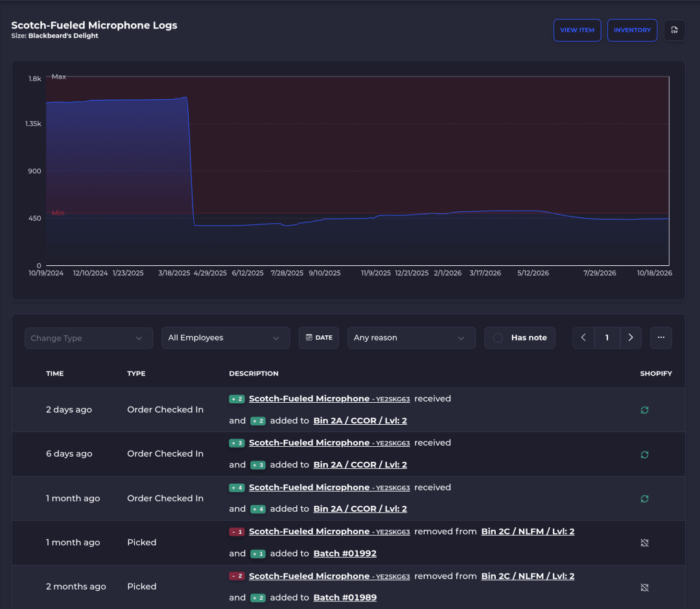Open Bin 2A / CCOR link in 6 days ago row
Viewport: 700px width, 609px height.
point(360,464)
